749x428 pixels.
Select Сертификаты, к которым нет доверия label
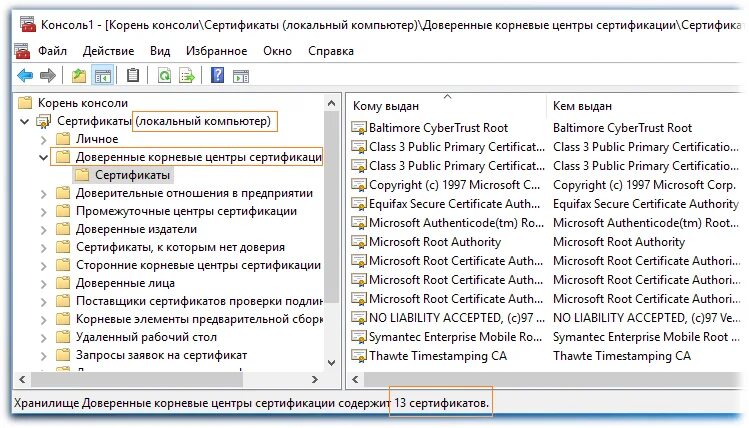(x=180, y=247)
